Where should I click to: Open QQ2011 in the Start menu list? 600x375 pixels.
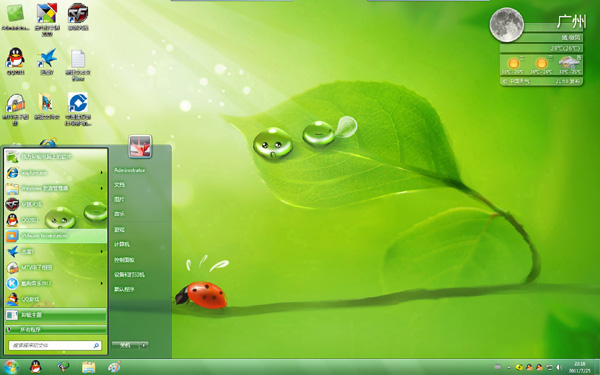tap(56, 220)
